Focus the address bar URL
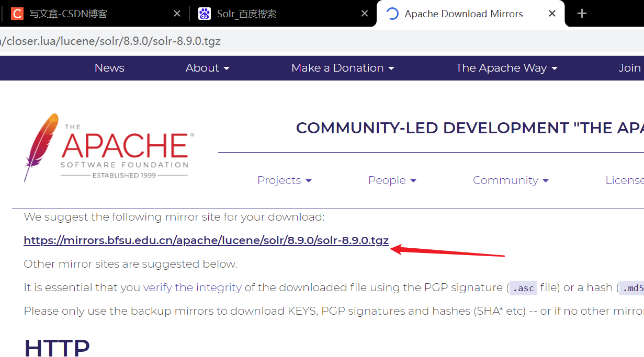 tap(322, 41)
